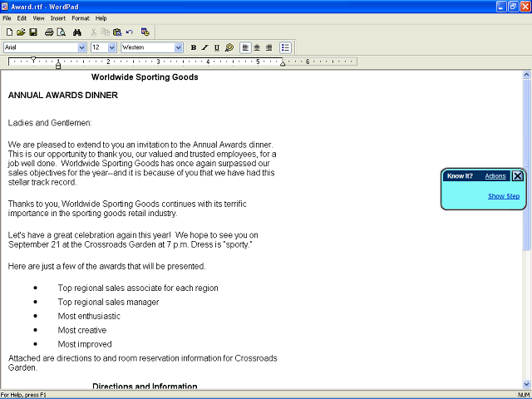The image size is (532, 399).
Task: Expand the font size 12 dropdown
Action: [112, 47]
